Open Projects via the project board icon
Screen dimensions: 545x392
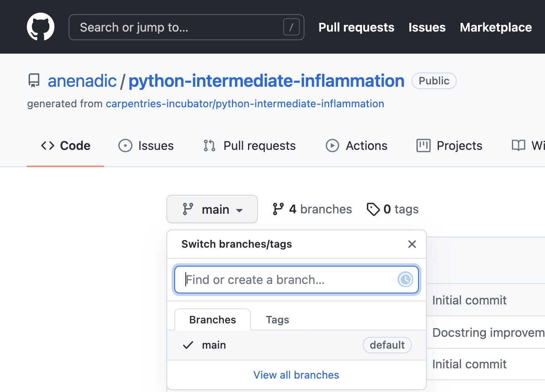[423, 146]
